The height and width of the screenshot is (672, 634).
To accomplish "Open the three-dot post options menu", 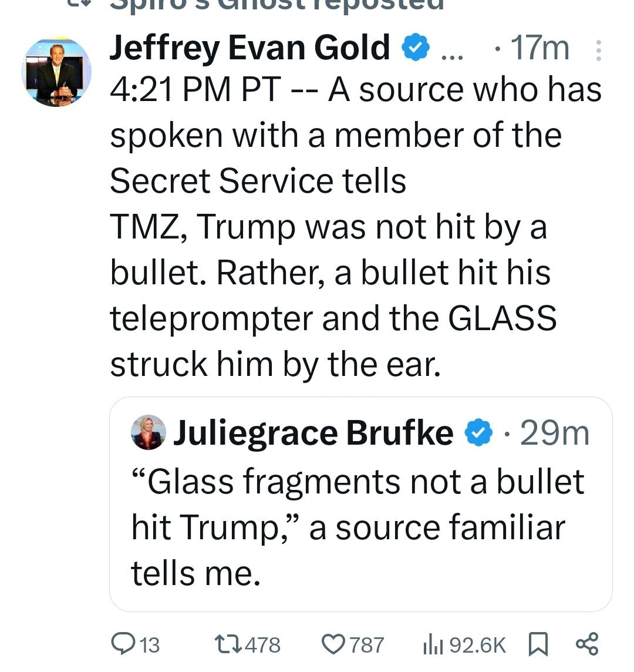I will point(598,51).
